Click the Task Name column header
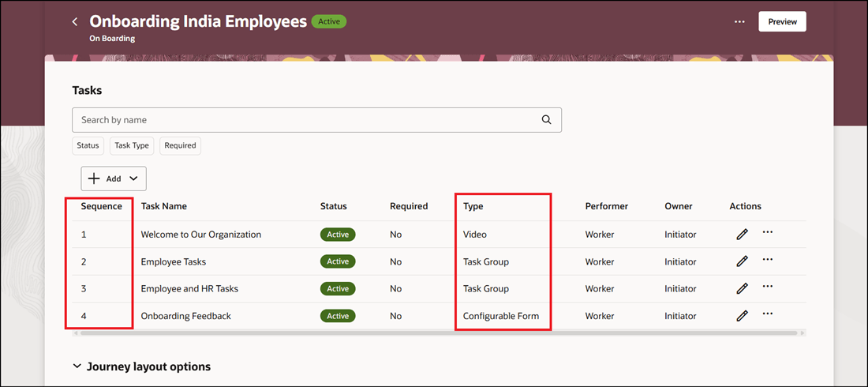This screenshot has height=387, width=868. coord(164,206)
